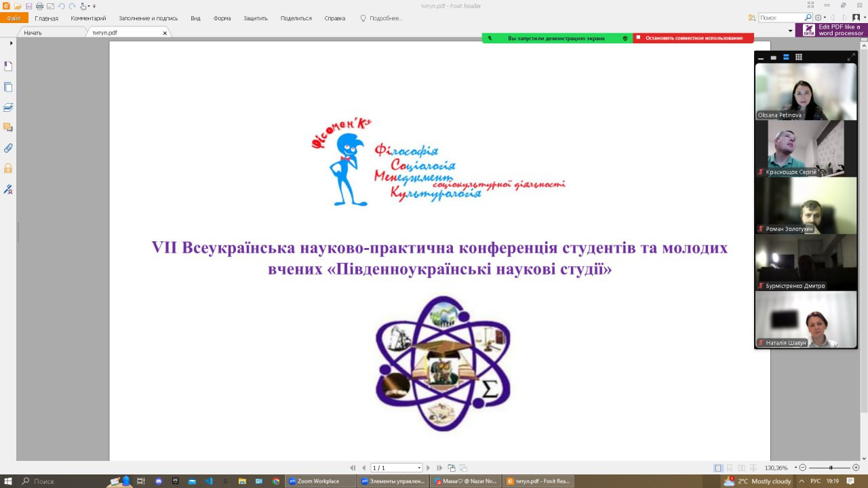This screenshot has width=868, height=488.
Task: Expand the left navigation panel arrow
Action: tap(11, 43)
